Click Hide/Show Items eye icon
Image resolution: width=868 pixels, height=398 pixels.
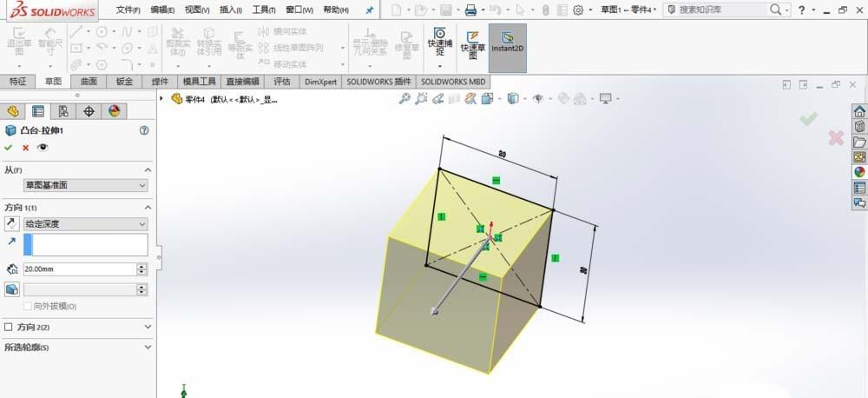pos(537,99)
